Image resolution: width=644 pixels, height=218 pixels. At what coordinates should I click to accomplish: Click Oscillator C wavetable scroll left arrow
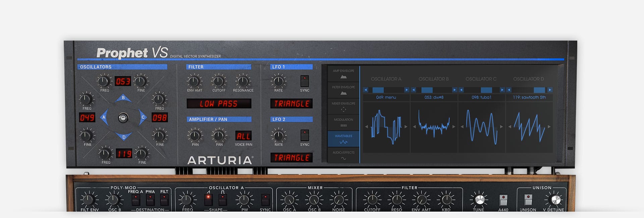point(461,90)
